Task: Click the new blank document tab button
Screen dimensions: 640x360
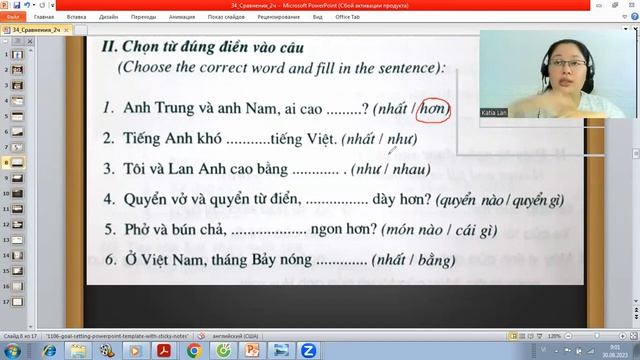Action: 81,30
